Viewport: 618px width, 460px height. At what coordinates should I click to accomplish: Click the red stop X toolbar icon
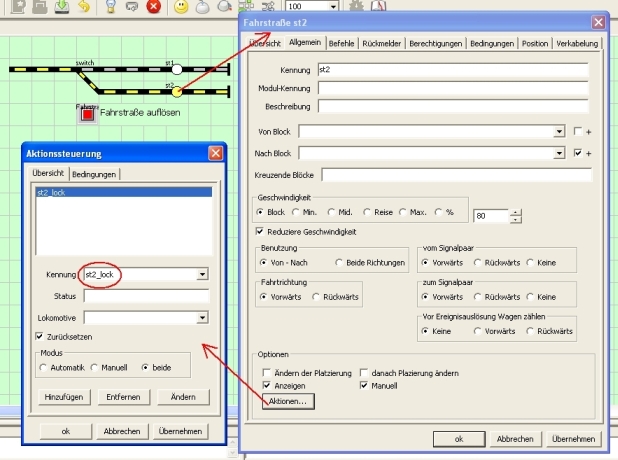pos(153,7)
